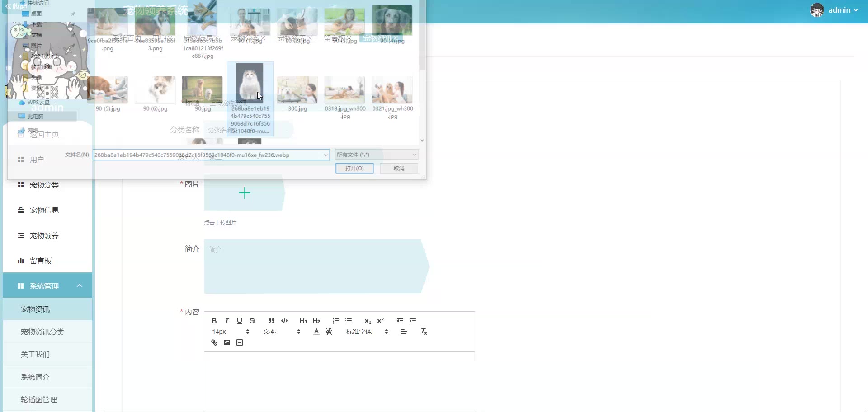Open the 留言板 sidebar menu
Image resolution: width=868 pixels, height=412 pixels.
click(47, 261)
